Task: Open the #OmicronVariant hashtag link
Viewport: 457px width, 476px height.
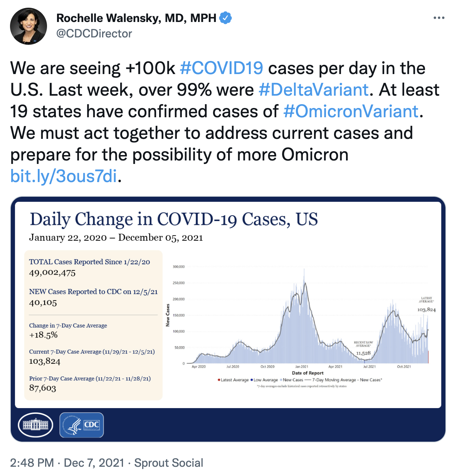Action: pyautogui.click(x=351, y=111)
